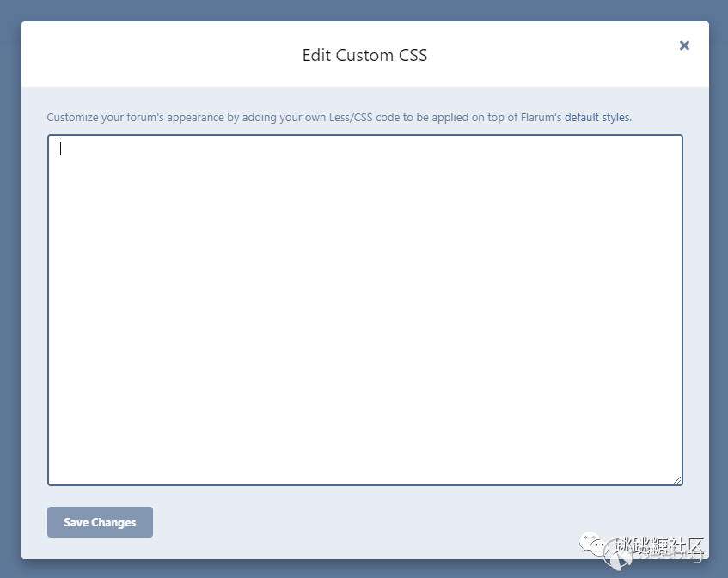
Task: Click the middle of the empty code editor box
Action: tap(365, 310)
